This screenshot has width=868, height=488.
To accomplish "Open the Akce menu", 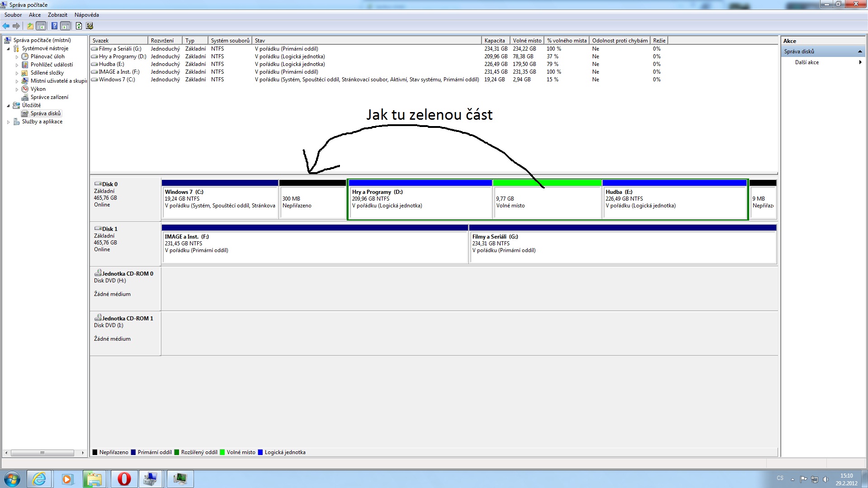I will 35,15.
